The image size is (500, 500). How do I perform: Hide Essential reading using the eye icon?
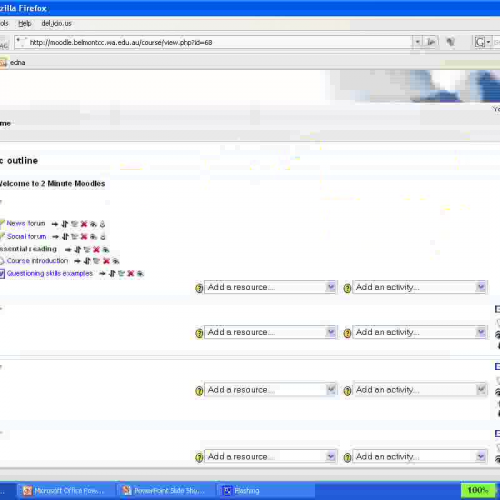tap(106, 249)
